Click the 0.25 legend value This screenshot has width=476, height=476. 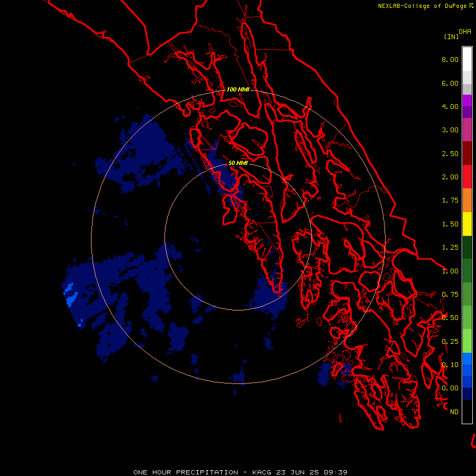click(x=450, y=342)
